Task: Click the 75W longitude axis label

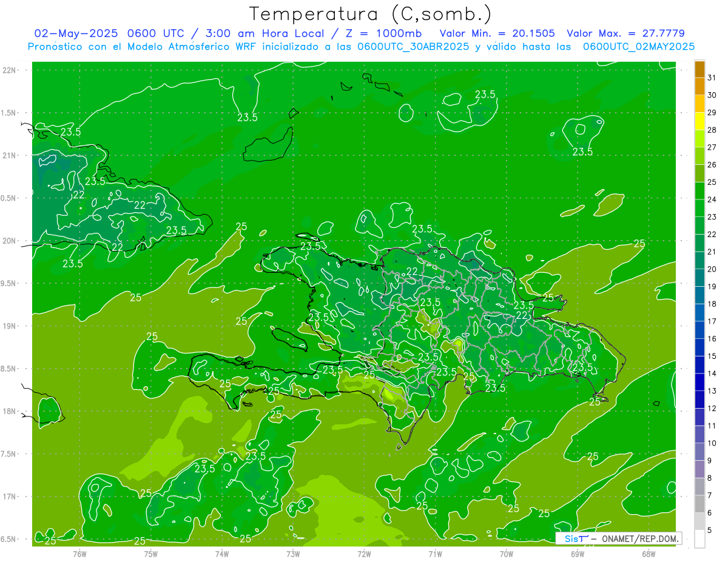Action: coord(151,554)
